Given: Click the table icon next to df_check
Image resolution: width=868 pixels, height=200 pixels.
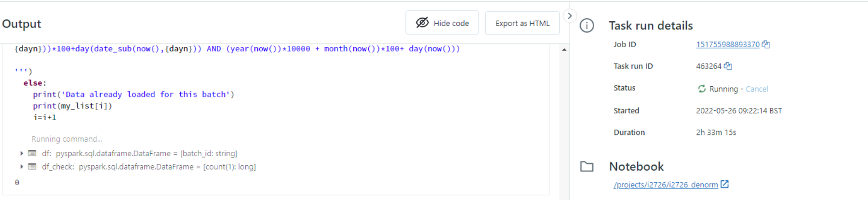Looking at the screenshot, I should [32, 167].
